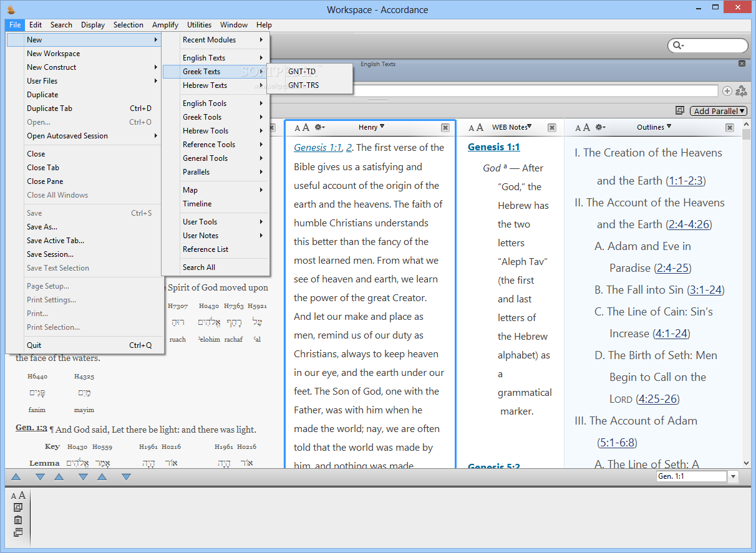
Task: Choose Reference List in the New submenu
Action: pyautogui.click(x=216, y=249)
